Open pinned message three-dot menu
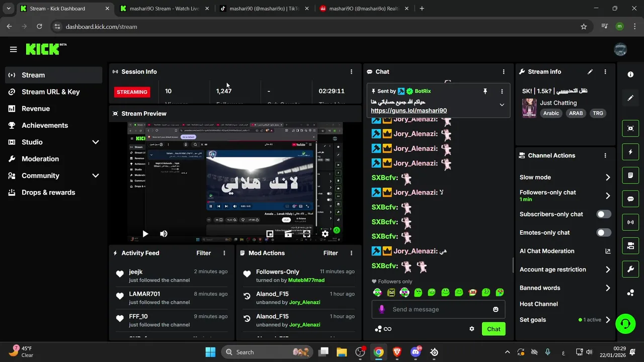644x362 pixels. pyautogui.click(x=502, y=92)
